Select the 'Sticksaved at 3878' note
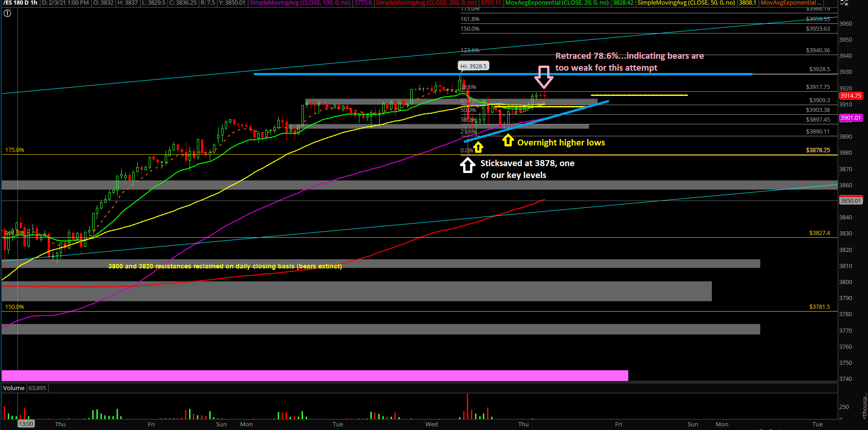The width and height of the screenshot is (868, 430). coord(527,169)
